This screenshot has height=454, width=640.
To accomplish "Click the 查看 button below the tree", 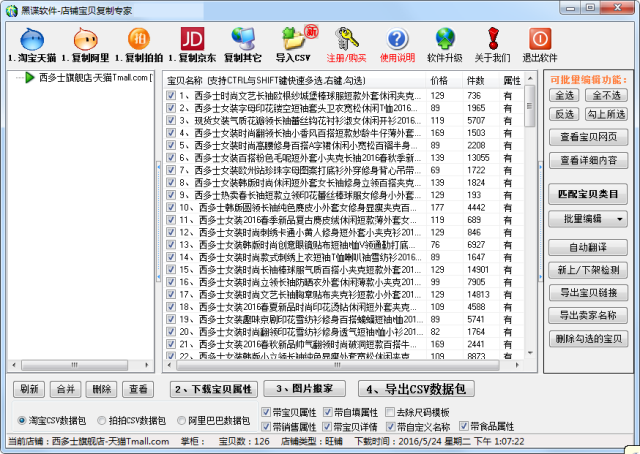I will tap(138, 389).
